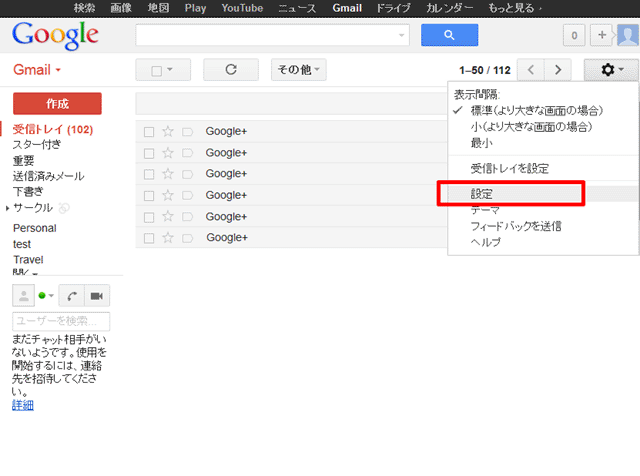Click the refresh mail icon
This screenshot has height=476, width=640.
(231, 70)
